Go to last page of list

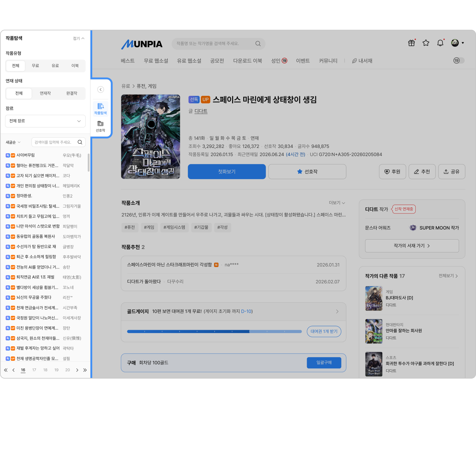click(85, 370)
